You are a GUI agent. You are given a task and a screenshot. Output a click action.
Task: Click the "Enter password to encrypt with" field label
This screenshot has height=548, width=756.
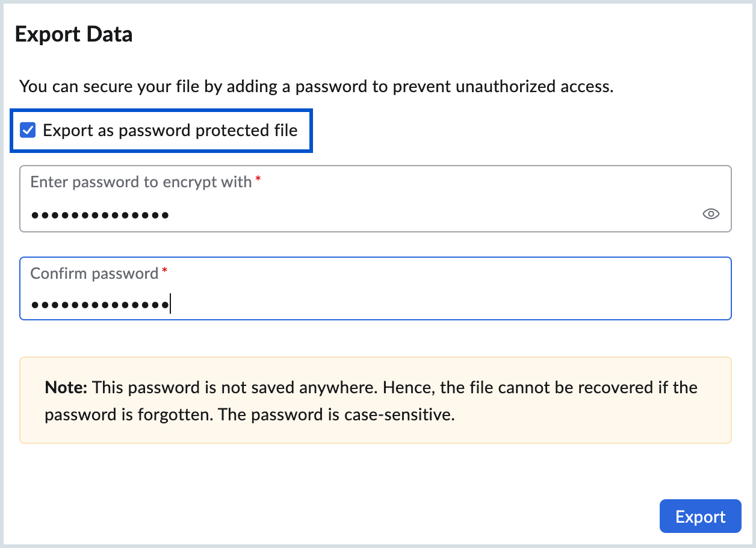141,182
